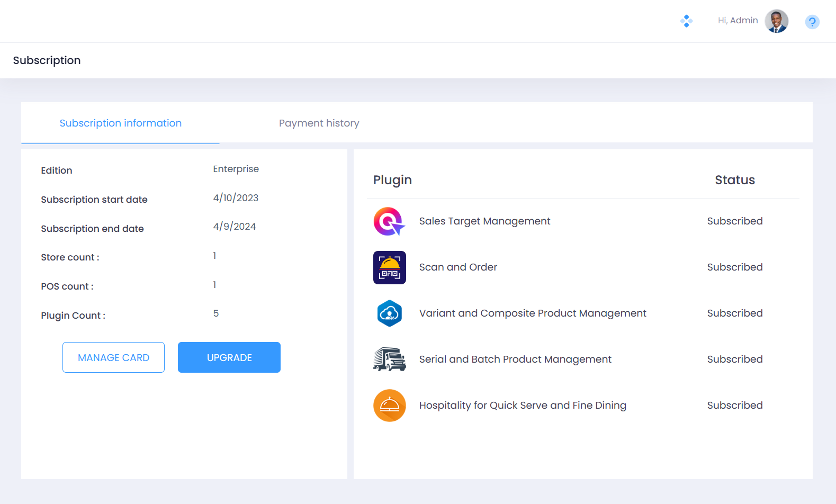Select the Subscription information tab

[120, 123]
